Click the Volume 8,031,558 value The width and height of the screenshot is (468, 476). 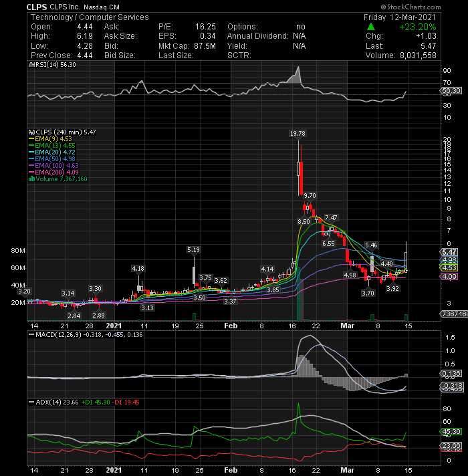pos(418,55)
